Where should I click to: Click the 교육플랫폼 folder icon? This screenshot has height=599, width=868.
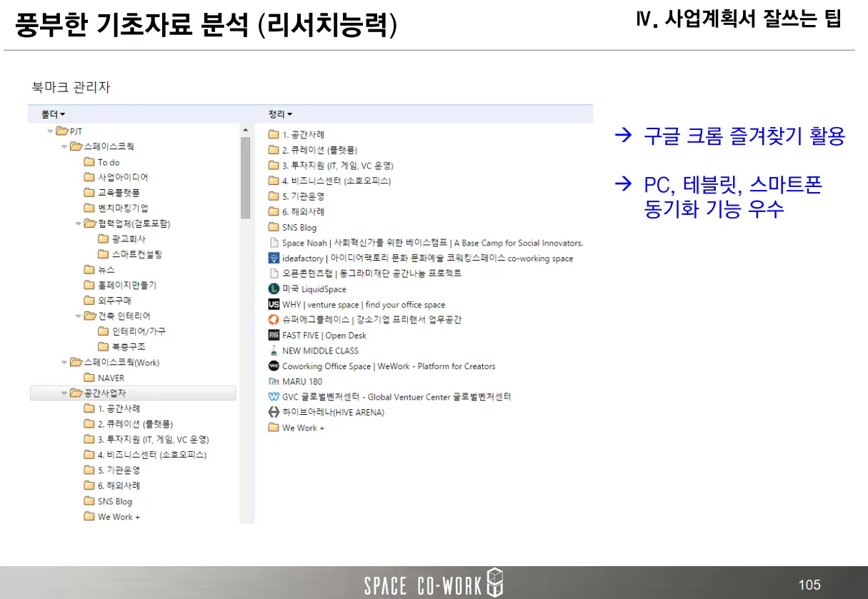click(x=89, y=193)
